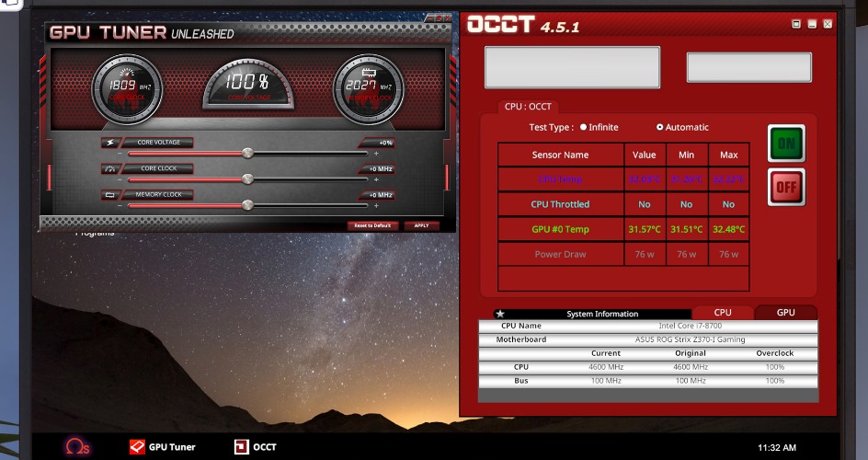Click the Overclock column header
Image resolution: width=868 pixels, height=460 pixels.
pos(774,353)
